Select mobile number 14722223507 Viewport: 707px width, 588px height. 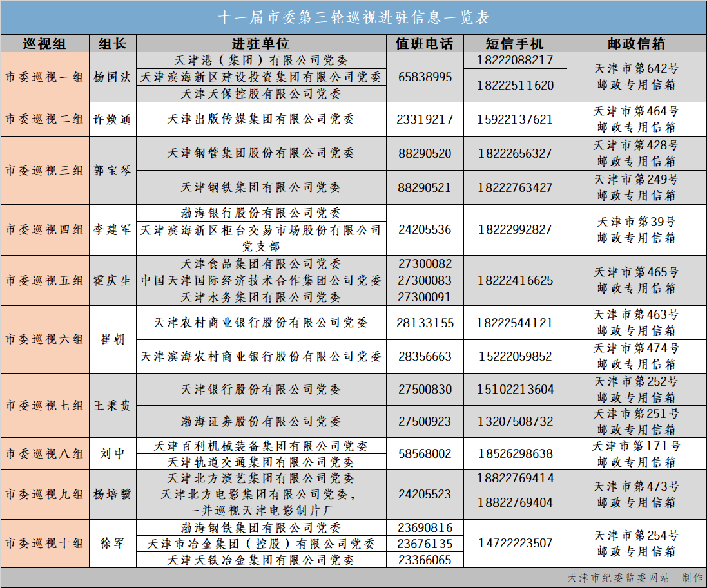[x=515, y=544]
